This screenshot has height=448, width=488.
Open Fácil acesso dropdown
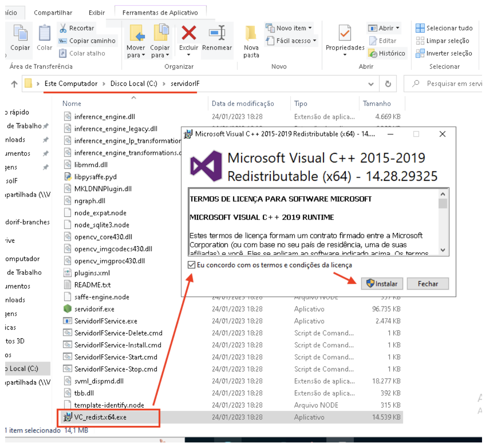291,41
